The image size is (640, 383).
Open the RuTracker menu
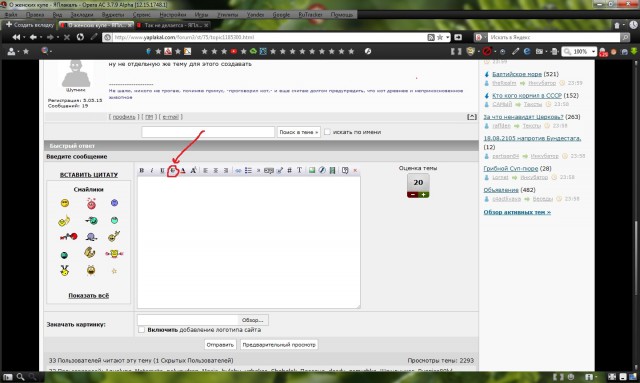tap(310, 14)
